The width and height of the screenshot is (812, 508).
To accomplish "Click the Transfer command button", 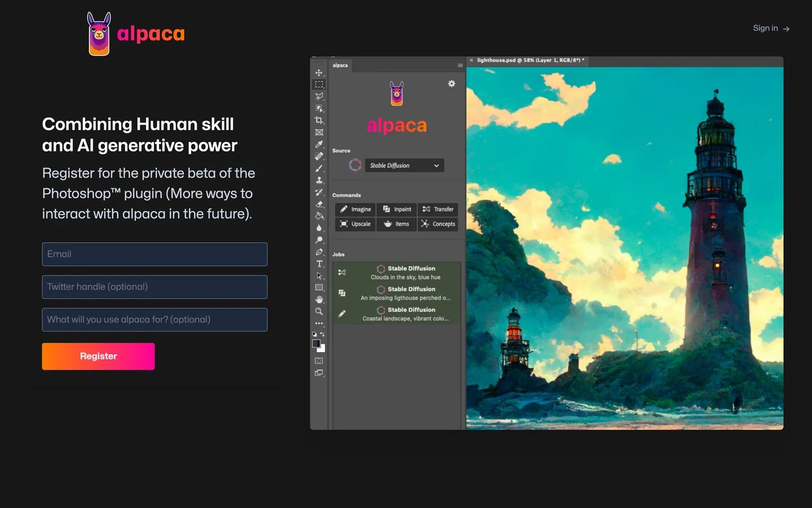I will tap(438, 209).
